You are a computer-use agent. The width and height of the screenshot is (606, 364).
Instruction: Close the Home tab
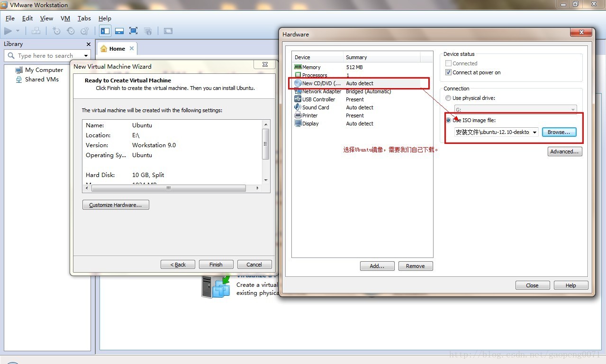(x=132, y=48)
